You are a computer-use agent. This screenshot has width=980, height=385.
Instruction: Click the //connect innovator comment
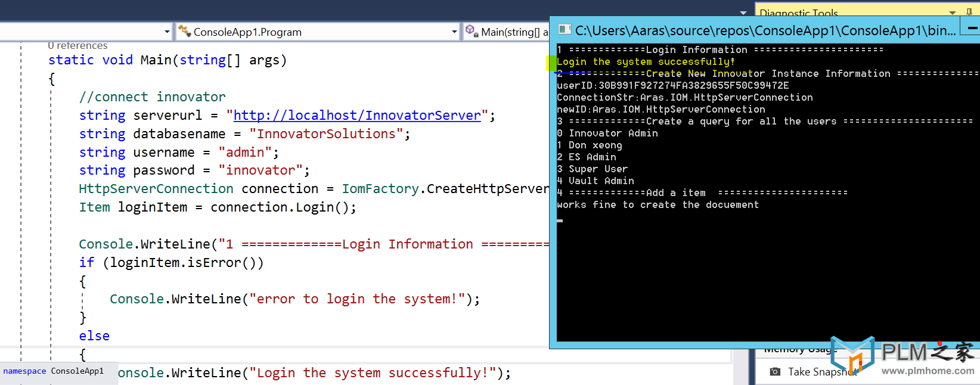click(x=153, y=97)
